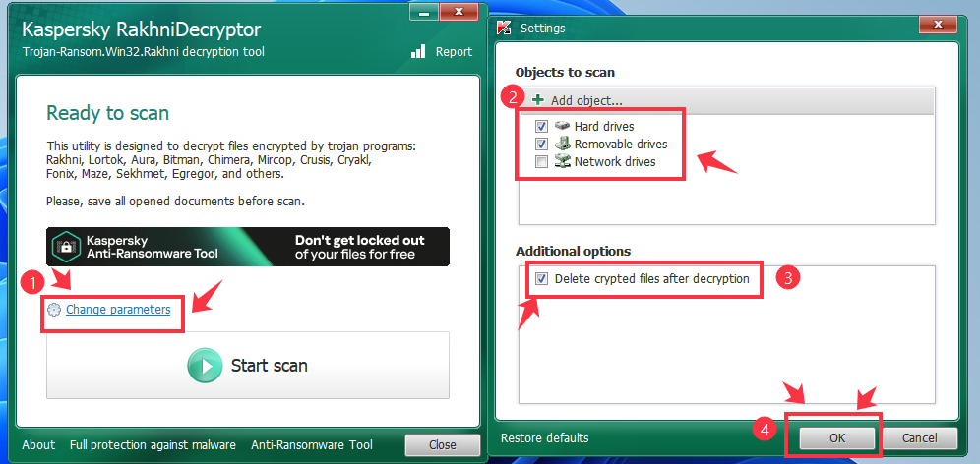Click the Additional options heading
Image resolution: width=980 pixels, height=464 pixels.
pyautogui.click(x=573, y=251)
